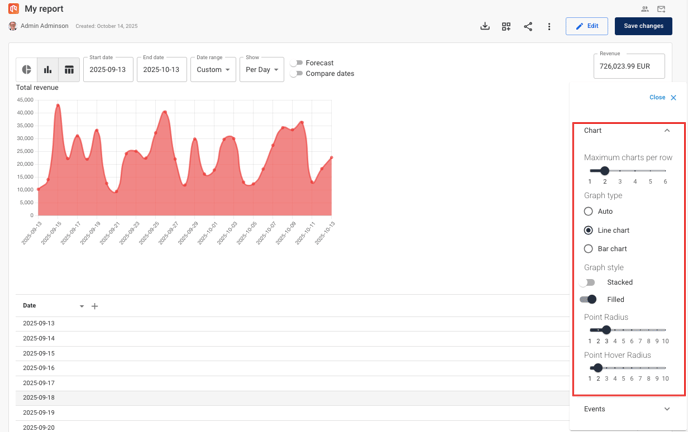Turn on the Stacked graph style
Screen dimensions: 688x432
coord(588,283)
